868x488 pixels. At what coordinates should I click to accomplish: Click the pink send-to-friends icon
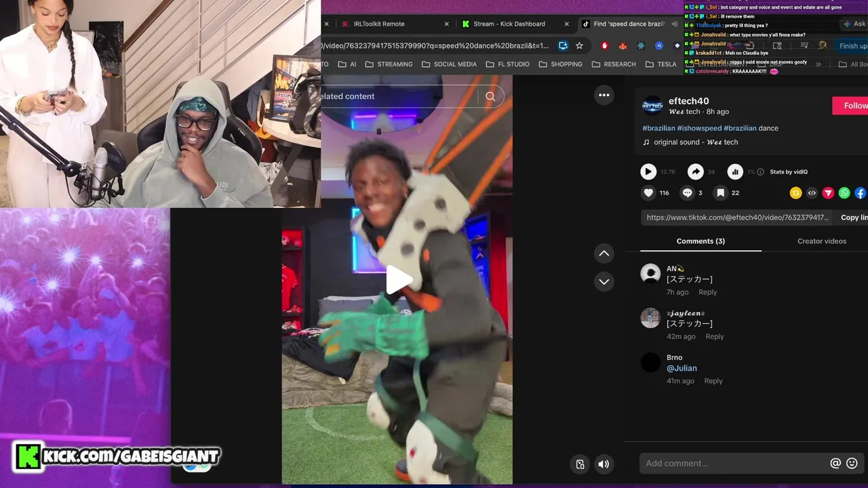click(828, 193)
